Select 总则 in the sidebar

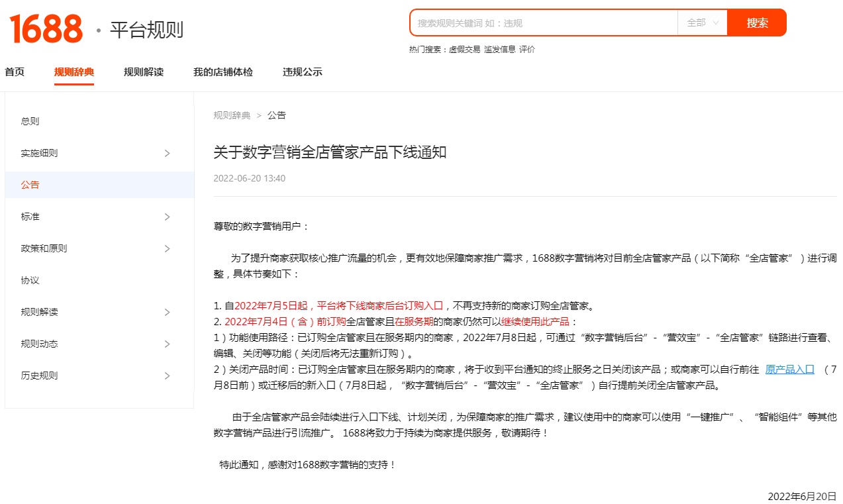click(x=30, y=121)
